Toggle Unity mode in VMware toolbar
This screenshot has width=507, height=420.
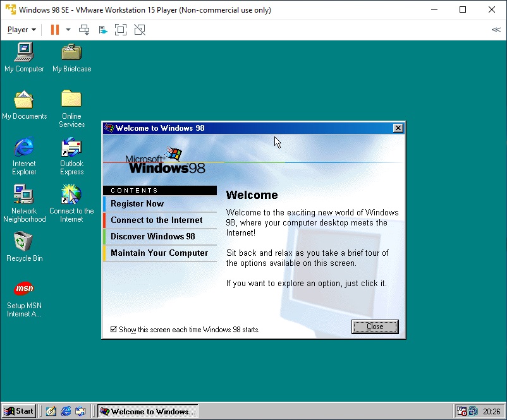[x=140, y=30]
